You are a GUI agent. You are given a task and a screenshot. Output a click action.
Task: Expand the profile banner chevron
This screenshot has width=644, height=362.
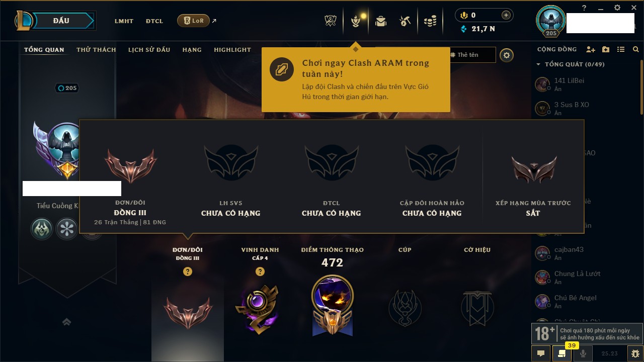click(66, 322)
